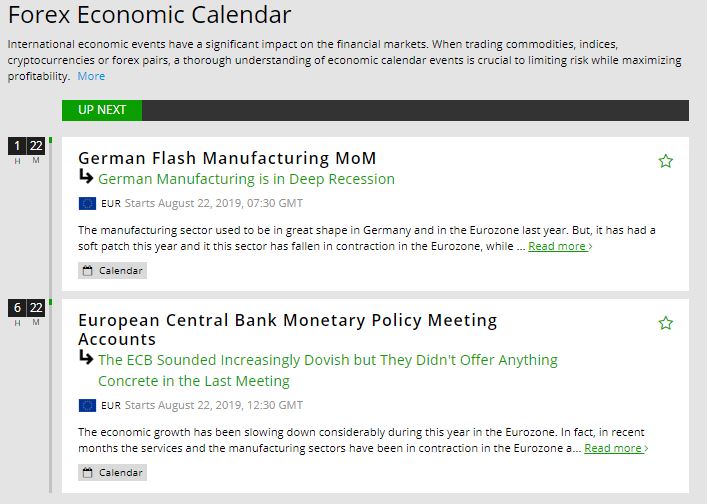
Task: Click More link in the intro paragraph
Action: click(x=91, y=76)
